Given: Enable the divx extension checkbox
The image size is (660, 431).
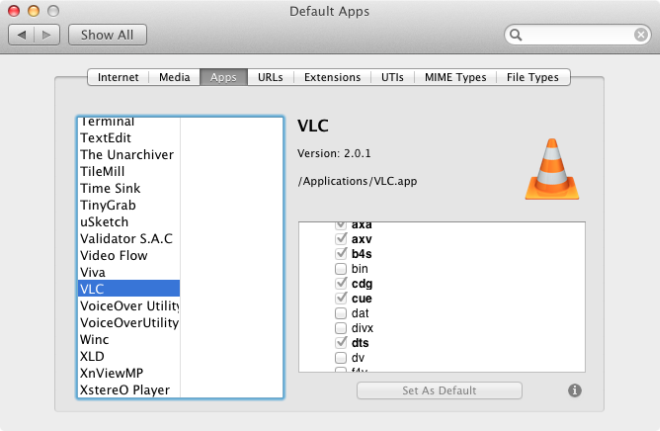Looking at the screenshot, I should 341,328.
